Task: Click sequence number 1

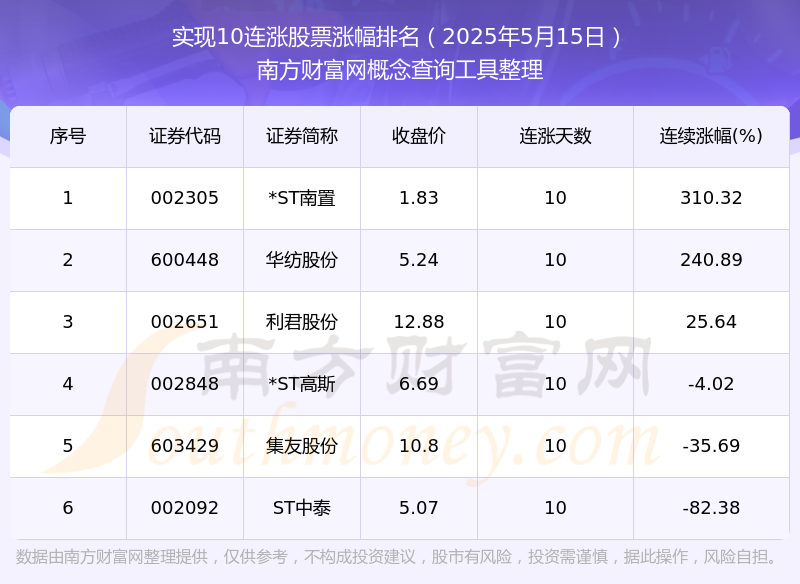Action: [68, 198]
